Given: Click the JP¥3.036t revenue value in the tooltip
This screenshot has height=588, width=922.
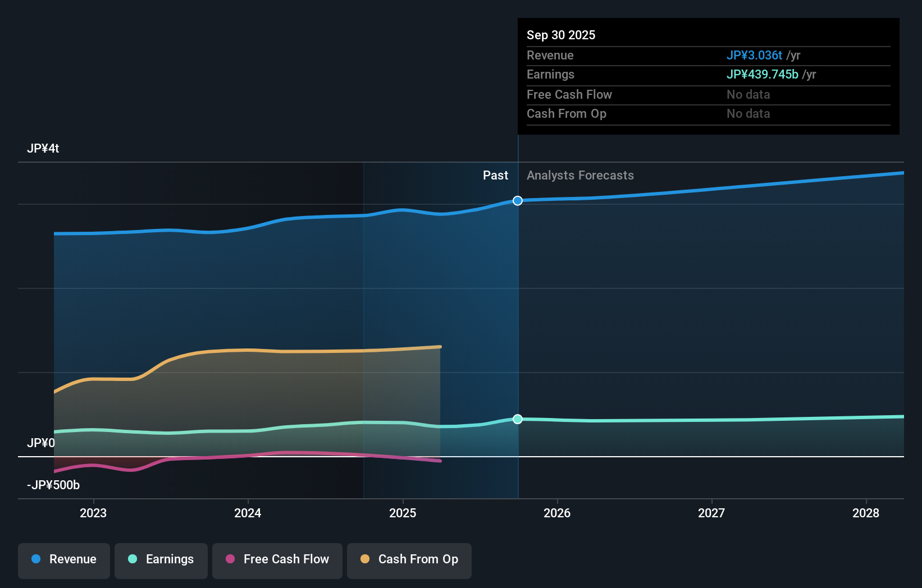Looking at the screenshot, I should point(755,55).
